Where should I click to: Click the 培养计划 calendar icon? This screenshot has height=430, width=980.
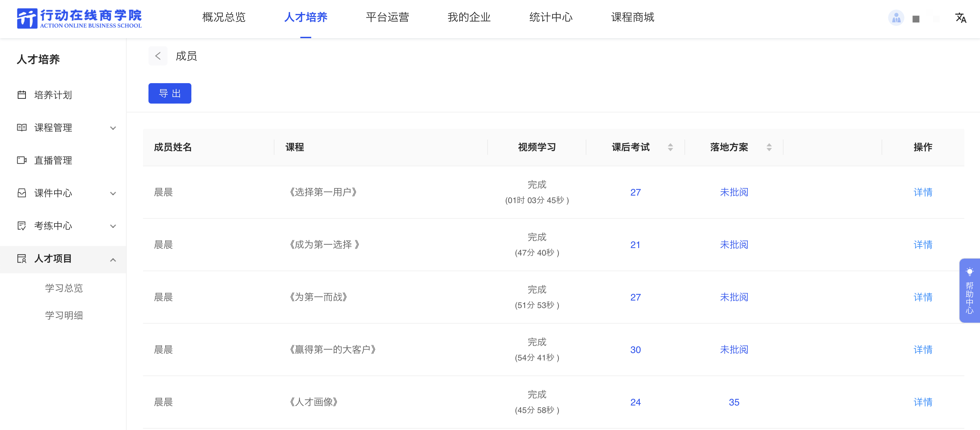[22, 94]
